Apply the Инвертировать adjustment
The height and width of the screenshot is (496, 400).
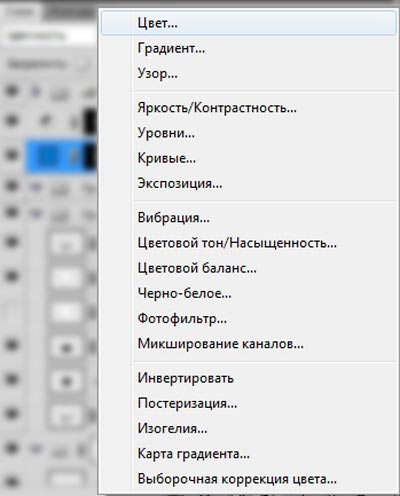pos(249,378)
